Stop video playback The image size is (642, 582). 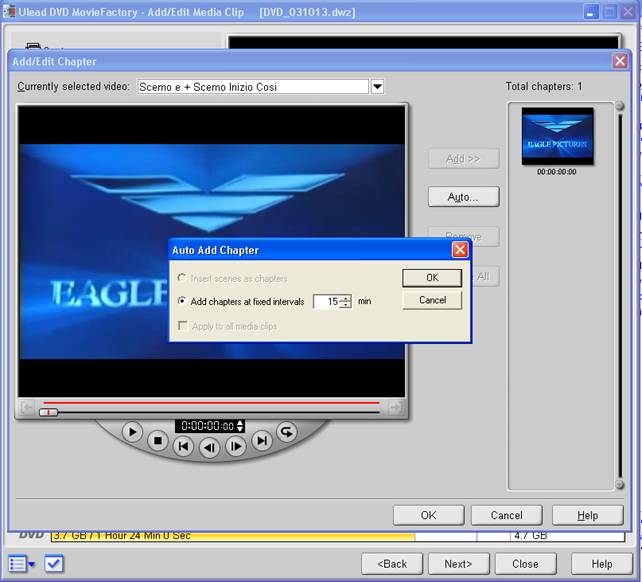tap(158, 441)
